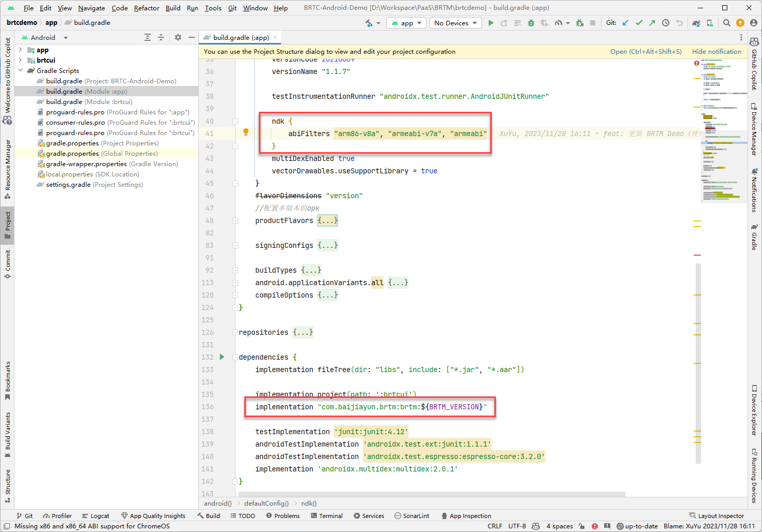
Task: Open the Profile app gauge icon
Action: [558, 23]
